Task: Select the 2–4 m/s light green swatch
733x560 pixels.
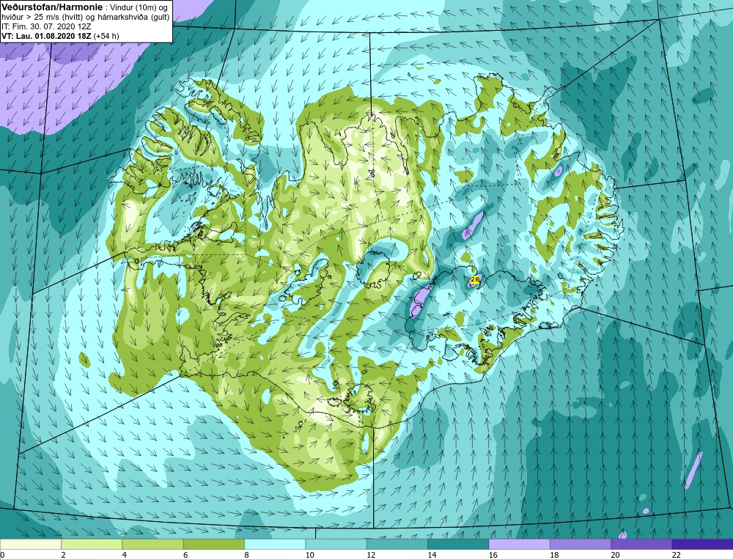Action: pyautogui.click(x=92, y=545)
